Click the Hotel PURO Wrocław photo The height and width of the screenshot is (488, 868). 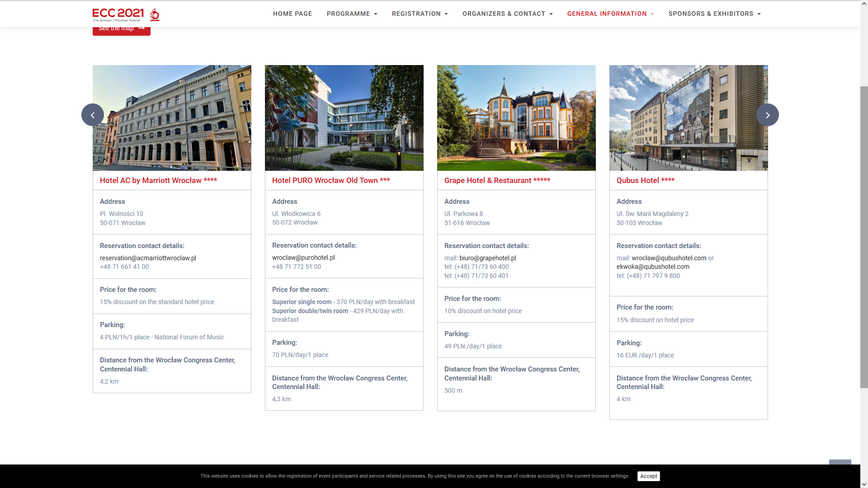point(344,117)
